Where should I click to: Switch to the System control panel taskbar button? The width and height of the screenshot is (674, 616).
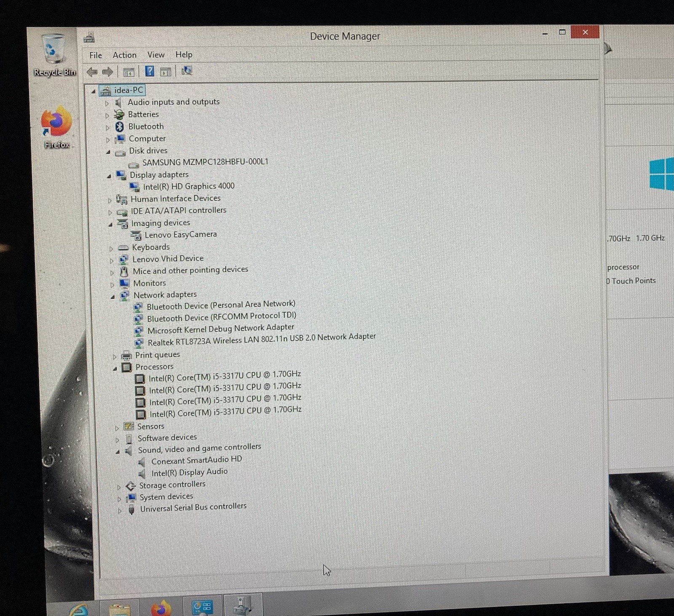click(202, 605)
